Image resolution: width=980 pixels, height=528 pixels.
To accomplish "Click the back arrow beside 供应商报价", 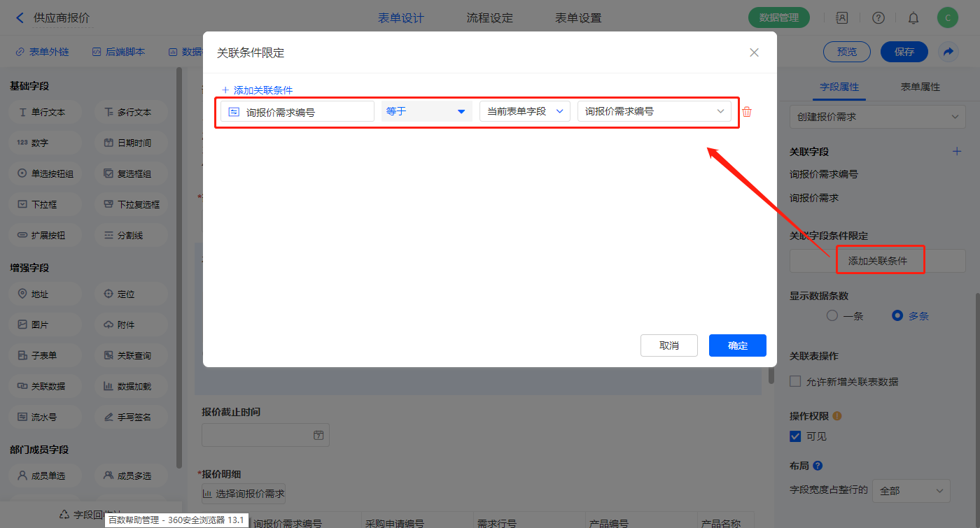I will (20, 18).
